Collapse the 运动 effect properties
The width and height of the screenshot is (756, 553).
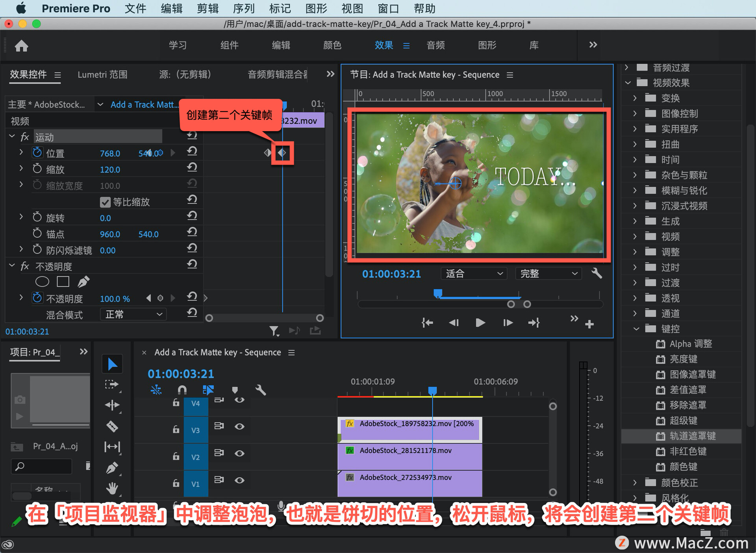click(12, 136)
